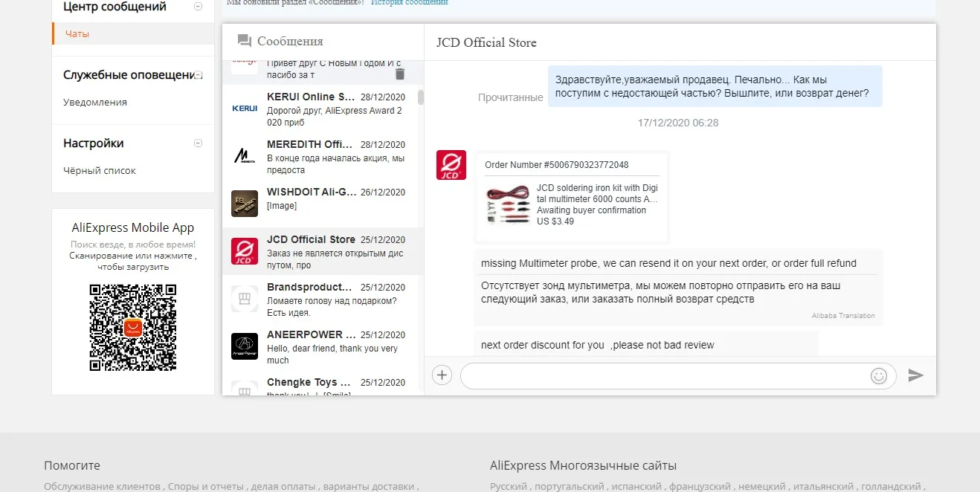Collapse the Настройки section
The height and width of the screenshot is (492, 980).
198,143
